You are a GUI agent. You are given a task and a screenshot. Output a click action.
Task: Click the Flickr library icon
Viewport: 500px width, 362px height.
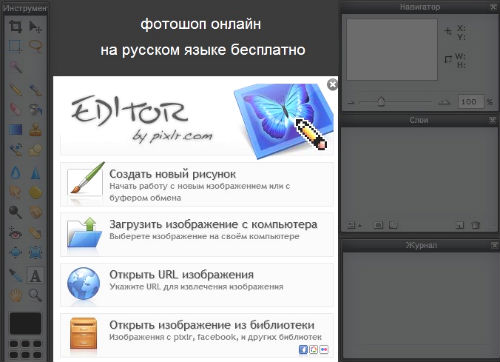(324, 349)
